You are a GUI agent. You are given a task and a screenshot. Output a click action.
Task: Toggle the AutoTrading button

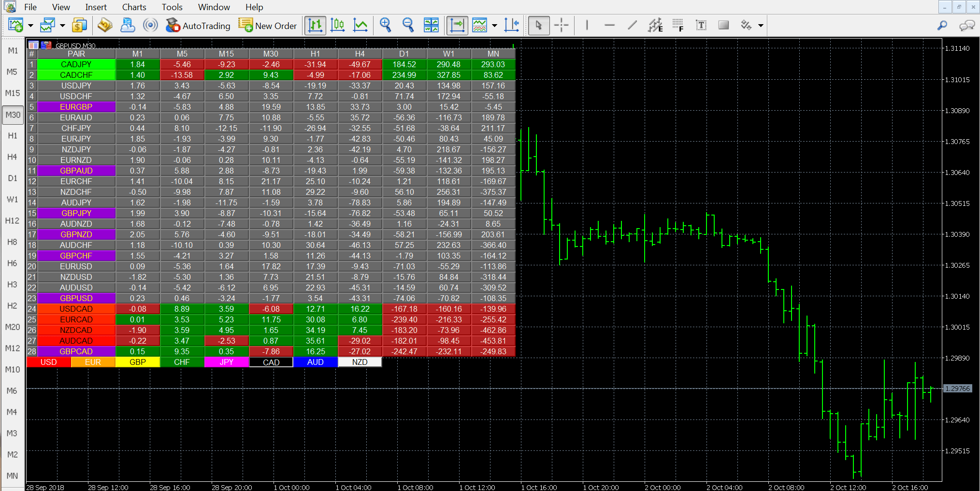[198, 25]
